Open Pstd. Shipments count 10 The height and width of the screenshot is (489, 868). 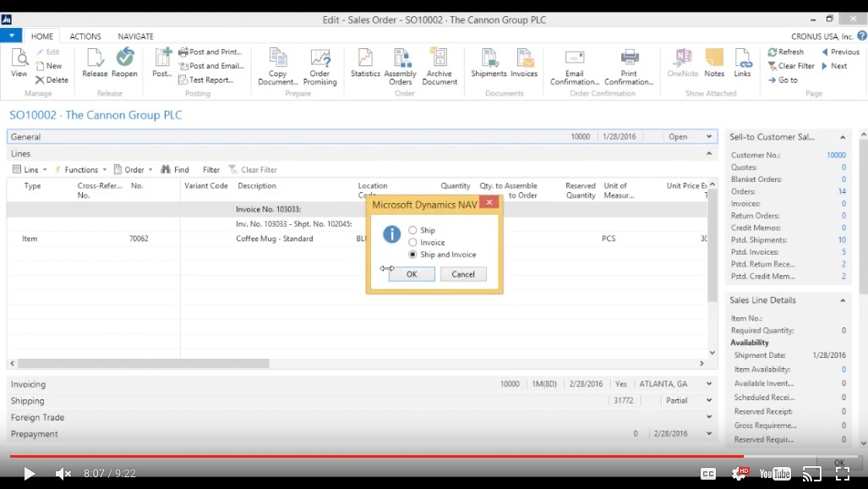coord(842,240)
